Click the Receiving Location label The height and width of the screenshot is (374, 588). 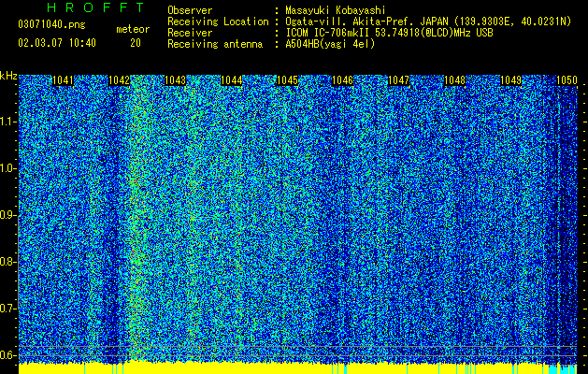pos(218,22)
